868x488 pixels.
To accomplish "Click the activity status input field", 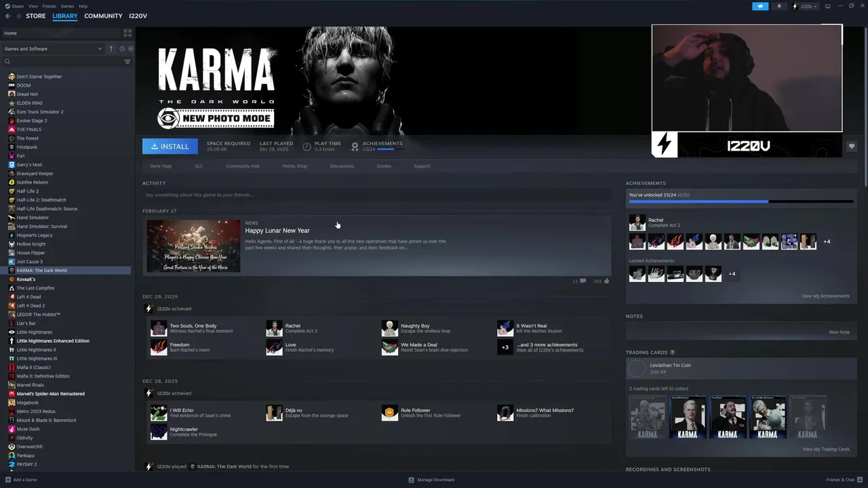I will (x=376, y=195).
